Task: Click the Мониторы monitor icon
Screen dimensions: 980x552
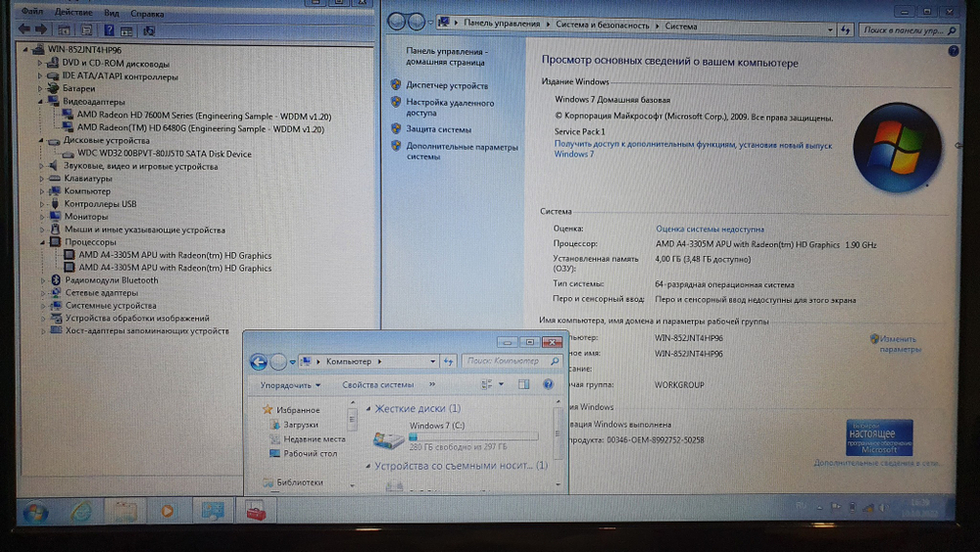Action: [x=55, y=217]
